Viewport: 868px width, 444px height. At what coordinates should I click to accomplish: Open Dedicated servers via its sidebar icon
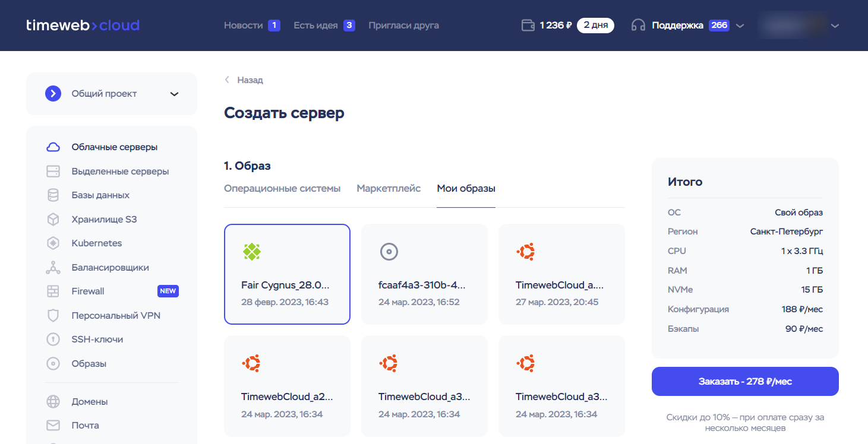point(53,172)
